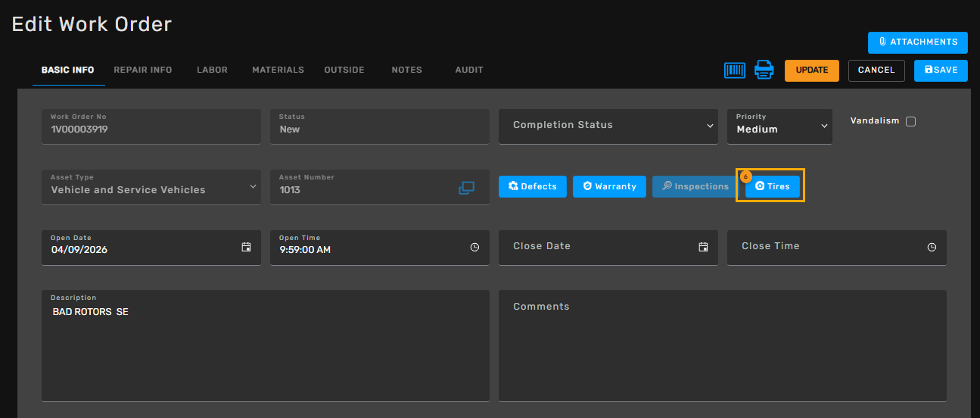Switch to the Repair Info tab

143,70
